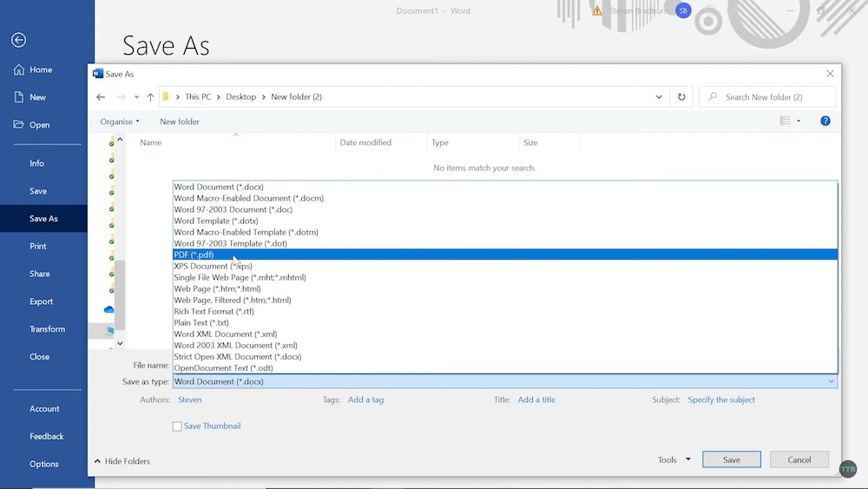This screenshot has height=489, width=868.
Task: Select Word Template (*.dotx)
Action: (x=505, y=221)
